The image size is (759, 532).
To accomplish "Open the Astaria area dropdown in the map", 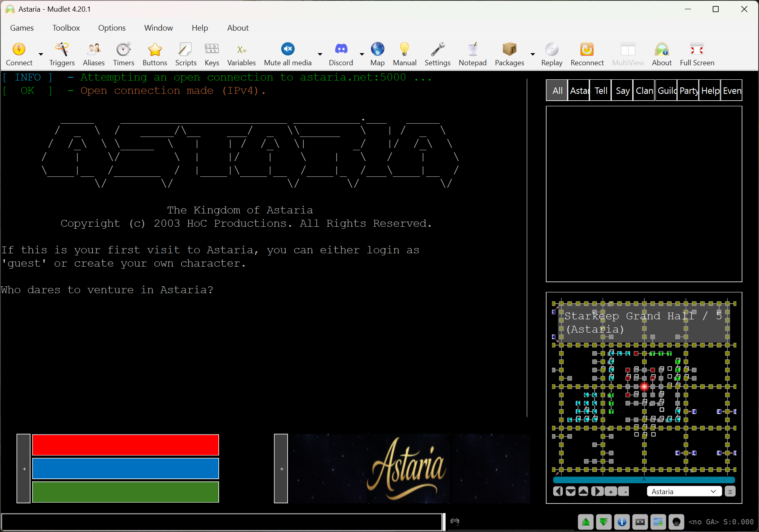I will (684, 491).
